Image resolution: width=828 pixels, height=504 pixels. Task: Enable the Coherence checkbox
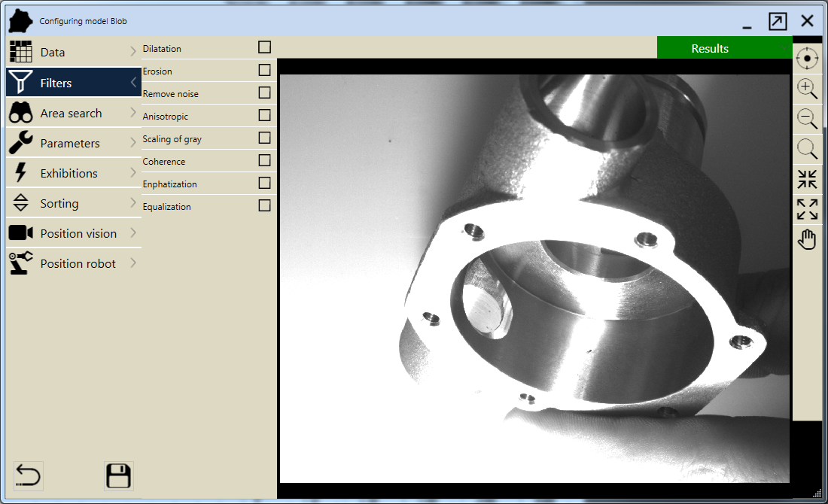pos(264,160)
